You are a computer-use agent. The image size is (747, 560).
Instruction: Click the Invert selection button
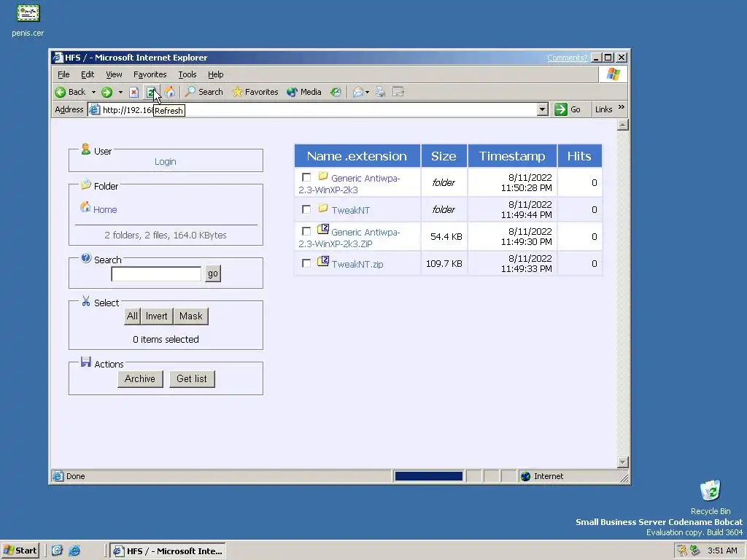(156, 316)
